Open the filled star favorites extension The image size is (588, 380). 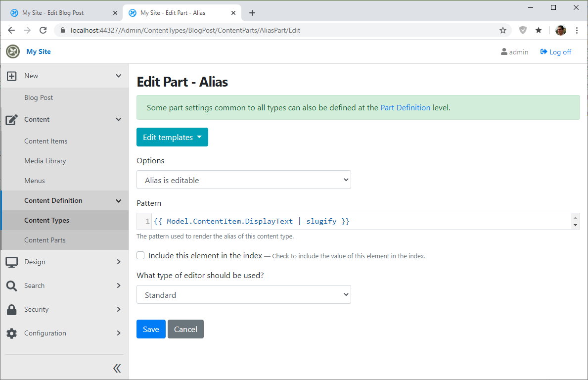539,30
